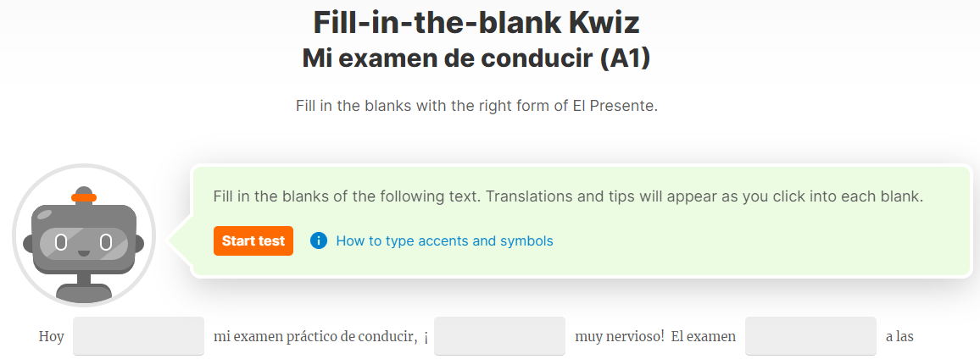Click the Mi examen de conducir (A1) subtitle

(x=476, y=58)
